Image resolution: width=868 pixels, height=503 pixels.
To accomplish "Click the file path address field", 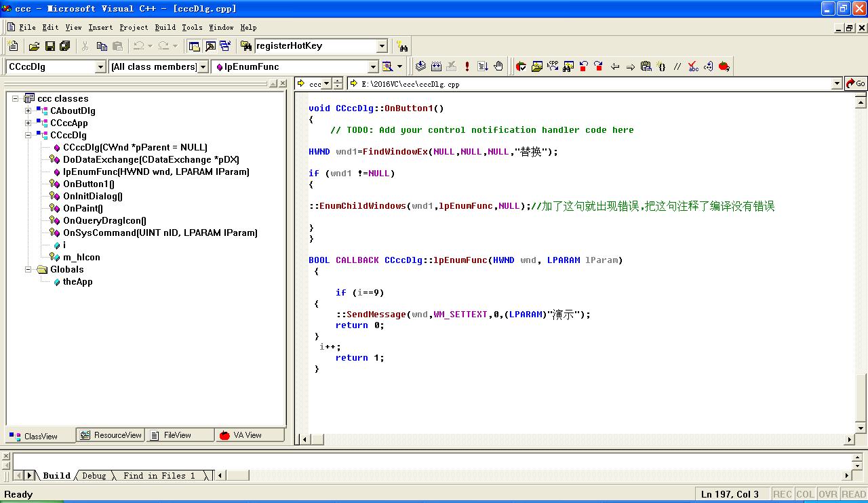I will click(590, 83).
